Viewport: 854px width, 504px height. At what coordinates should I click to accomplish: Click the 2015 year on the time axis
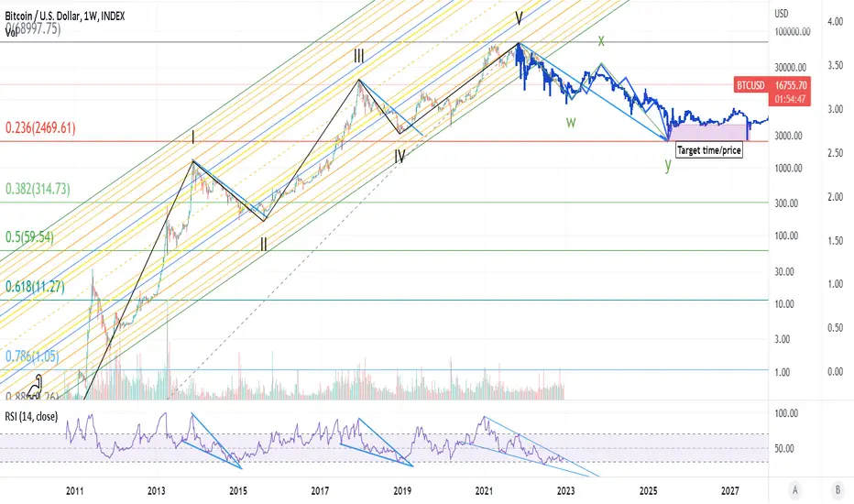(x=238, y=491)
